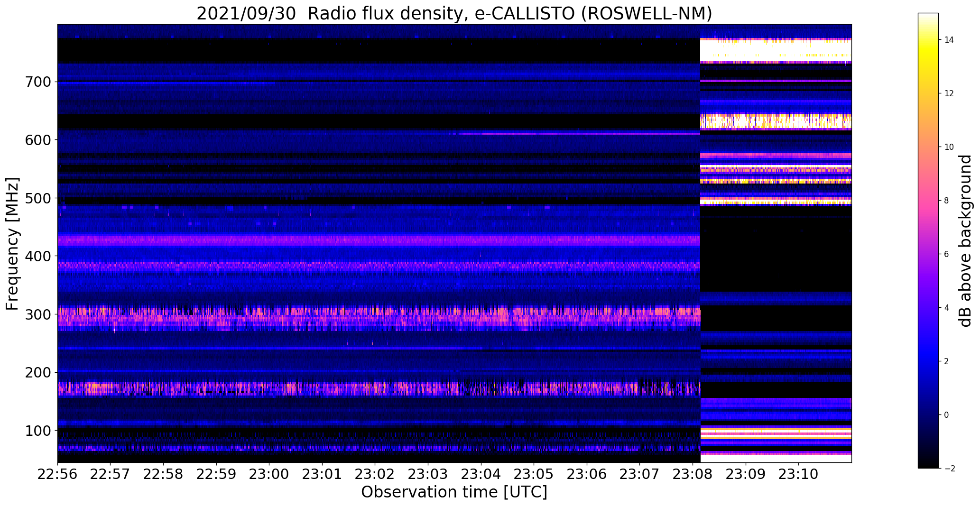
Task: Click the colorbar tick label 14
Action: click(x=949, y=40)
